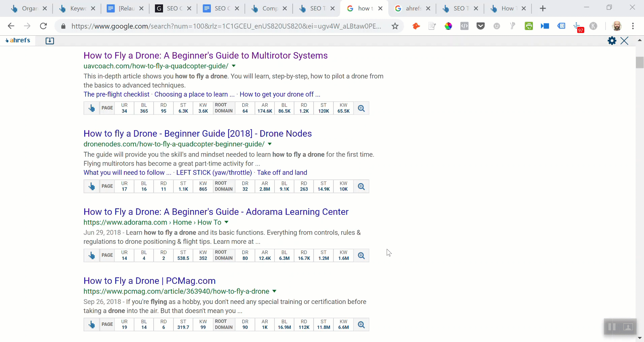Click Ahrefs hand icon on Drone Nodes result
This screenshot has width=644, height=342.
pyautogui.click(x=92, y=186)
